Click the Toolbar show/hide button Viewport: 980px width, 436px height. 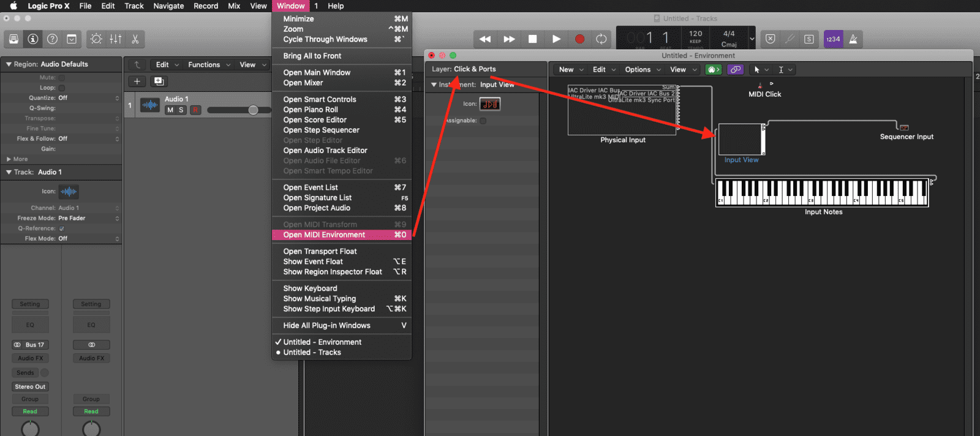pyautogui.click(x=72, y=39)
